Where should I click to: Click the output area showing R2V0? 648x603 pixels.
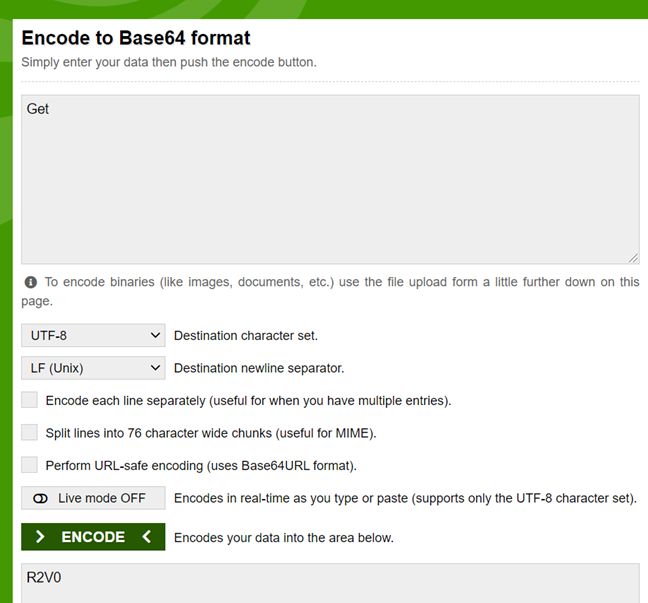[x=331, y=583]
